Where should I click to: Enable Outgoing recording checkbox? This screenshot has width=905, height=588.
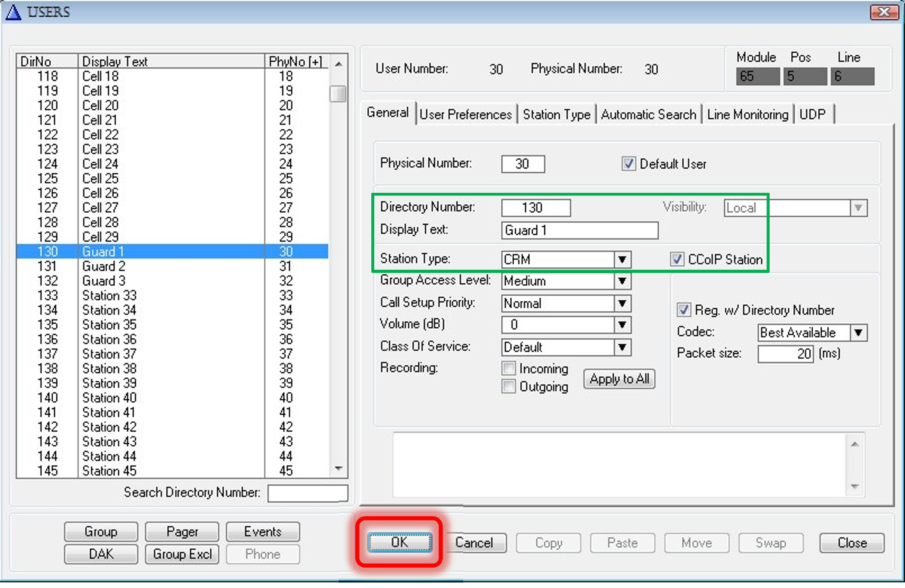[508, 386]
